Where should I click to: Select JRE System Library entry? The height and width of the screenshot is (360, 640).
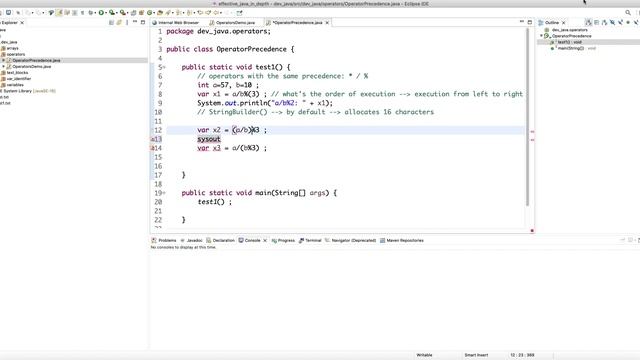[28, 91]
